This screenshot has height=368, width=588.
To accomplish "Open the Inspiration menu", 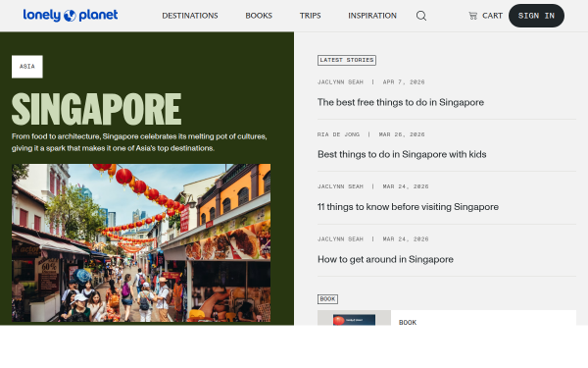I will [x=372, y=16].
